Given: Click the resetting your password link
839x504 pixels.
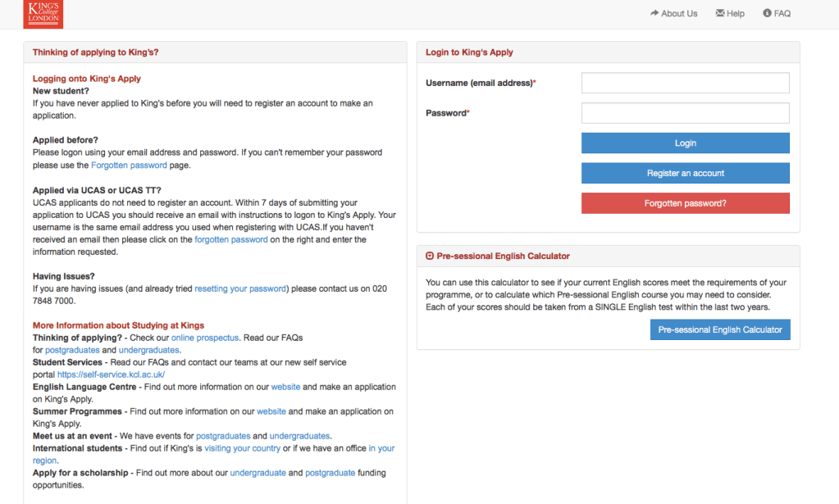Looking at the screenshot, I should (240, 288).
